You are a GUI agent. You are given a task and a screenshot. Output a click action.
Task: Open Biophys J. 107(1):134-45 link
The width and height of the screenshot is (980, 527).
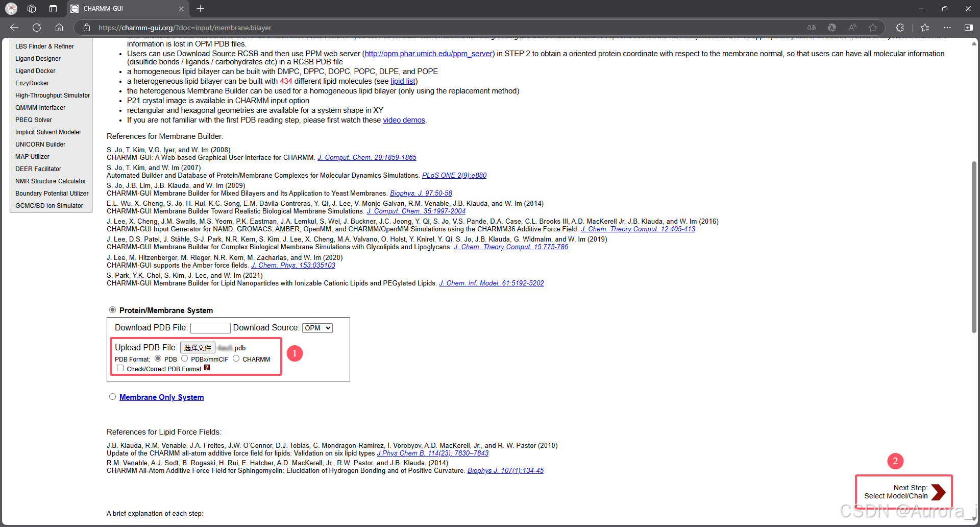click(x=505, y=471)
